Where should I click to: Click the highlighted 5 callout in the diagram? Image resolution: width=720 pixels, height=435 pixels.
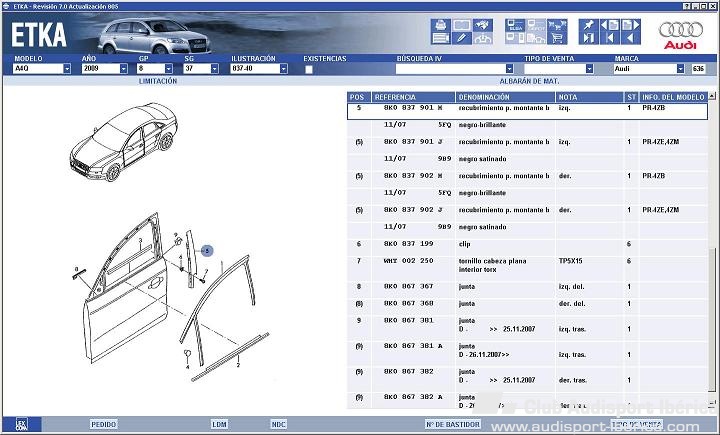click(207, 251)
